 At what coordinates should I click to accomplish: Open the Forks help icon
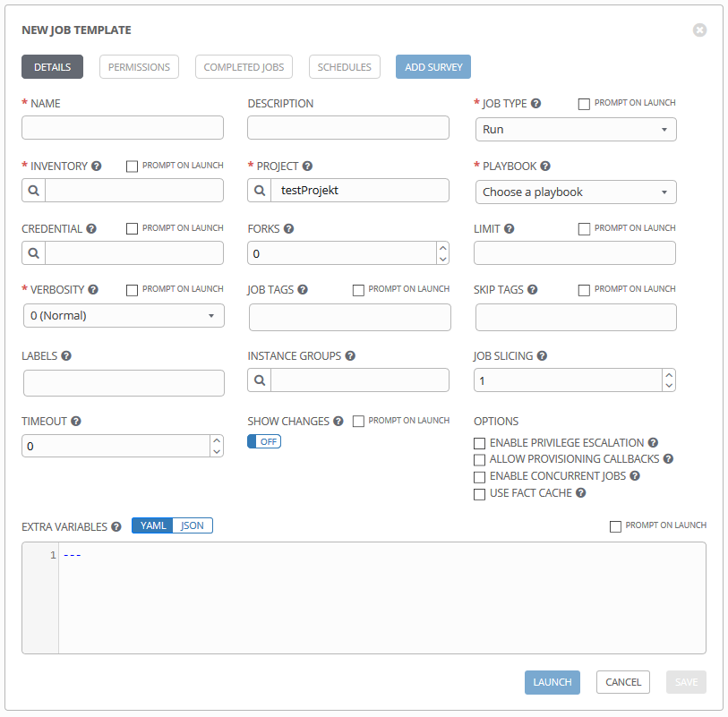[x=289, y=229]
